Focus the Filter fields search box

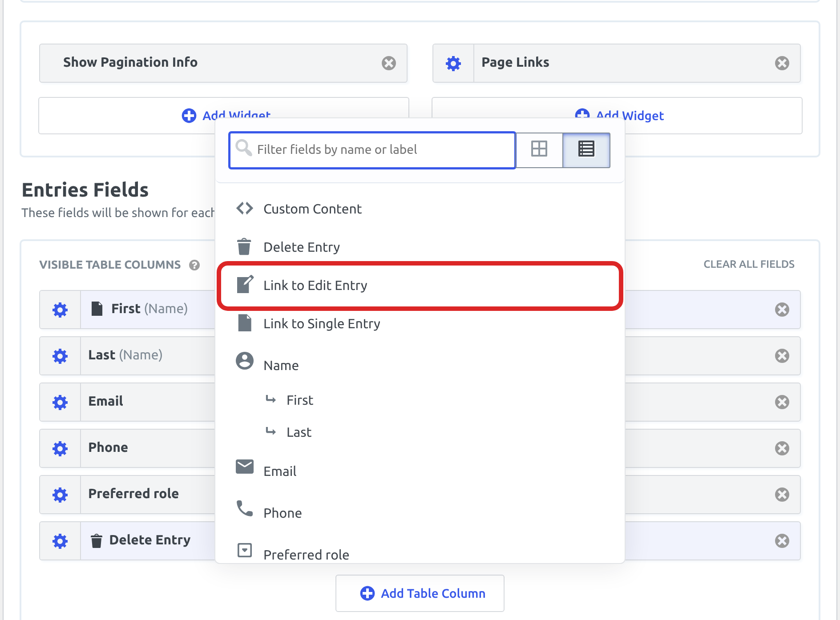click(x=372, y=150)
